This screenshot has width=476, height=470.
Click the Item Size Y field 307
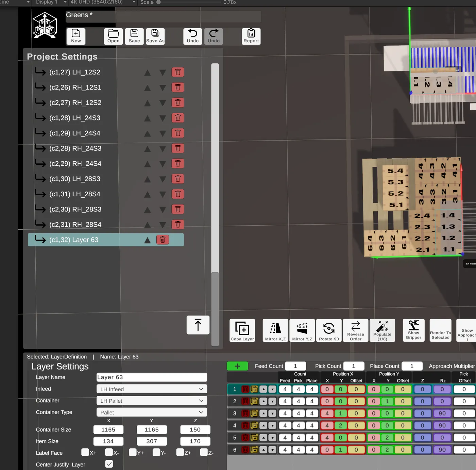click(x=152, y=441)
